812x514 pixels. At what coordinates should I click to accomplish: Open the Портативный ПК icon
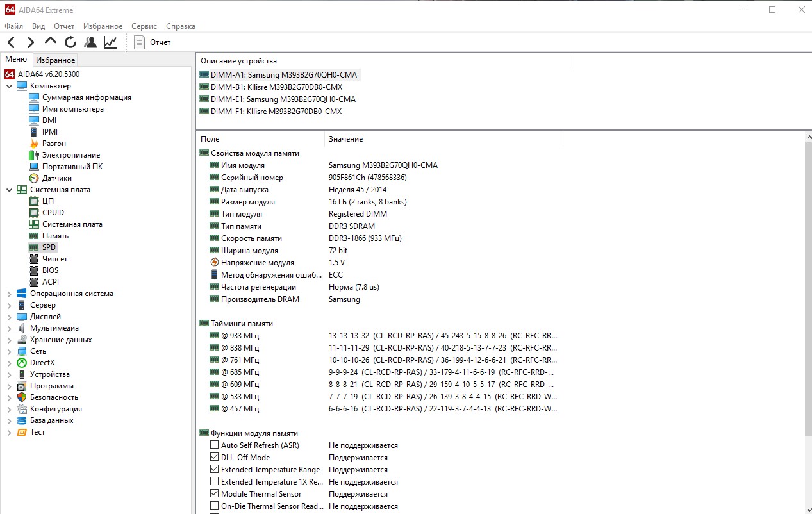click(x=34, y=167)
